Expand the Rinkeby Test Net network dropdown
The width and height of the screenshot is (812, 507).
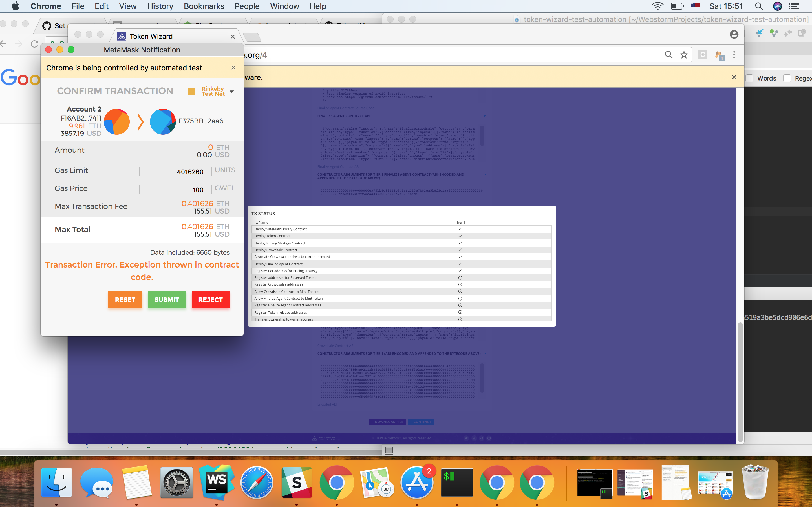point(231,92)
